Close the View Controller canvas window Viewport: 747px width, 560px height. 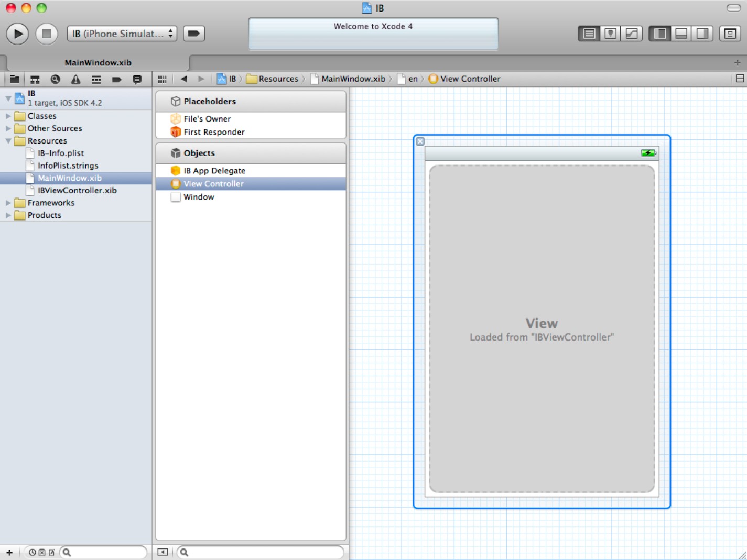(x=420, y=141)
